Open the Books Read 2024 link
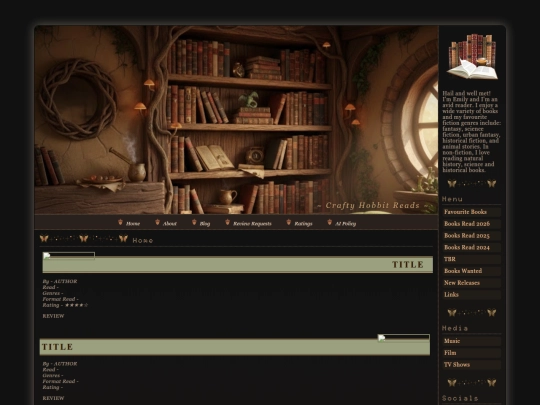 click(x=471, y=247)
